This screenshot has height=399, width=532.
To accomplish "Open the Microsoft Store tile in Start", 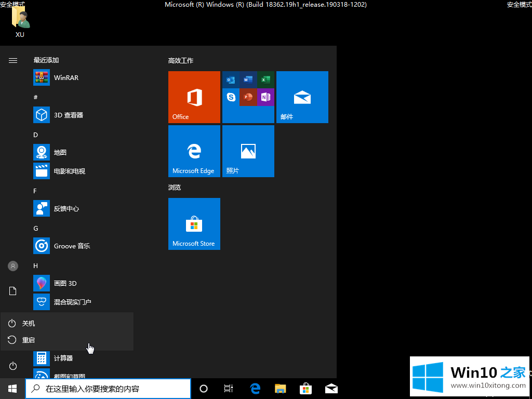I will click(194, 224).
